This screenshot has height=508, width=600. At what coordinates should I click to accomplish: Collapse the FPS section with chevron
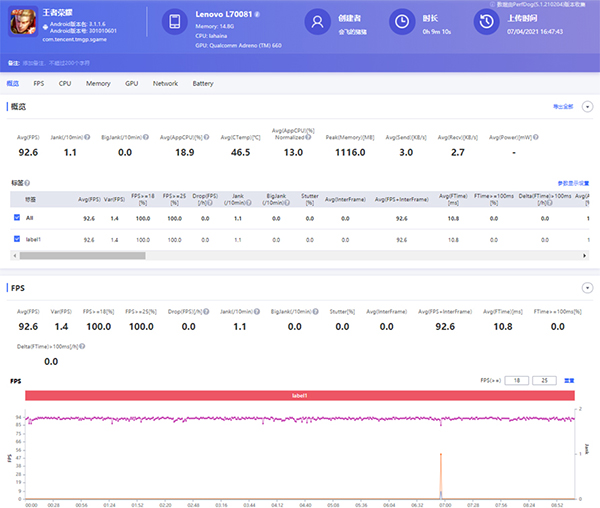click(588, 288)
